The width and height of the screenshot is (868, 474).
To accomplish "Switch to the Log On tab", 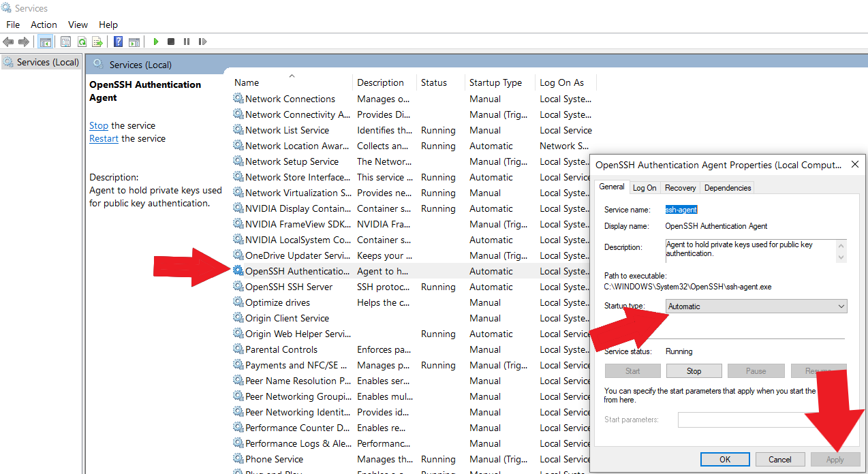I will click(x=645, y=188).
